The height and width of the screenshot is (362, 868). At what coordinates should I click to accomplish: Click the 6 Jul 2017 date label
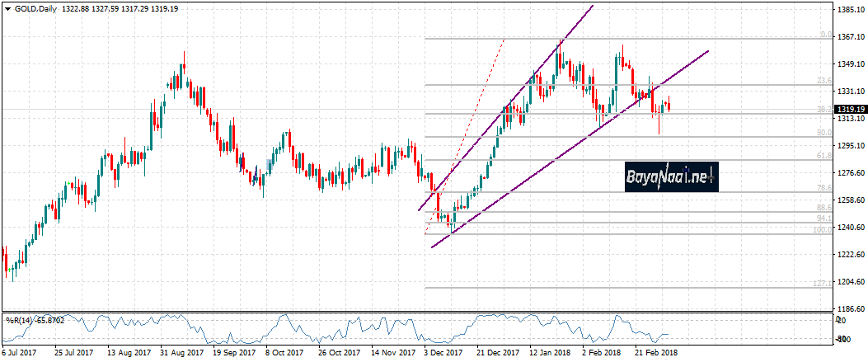21,353
